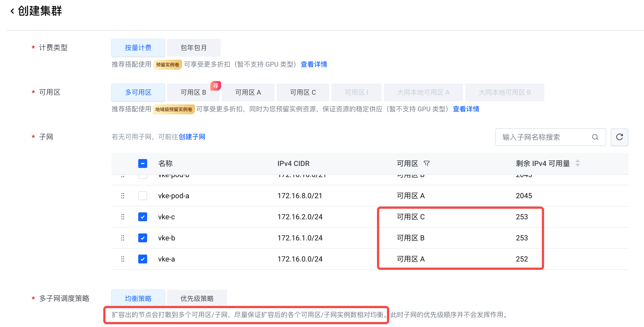Open 查看详情 link under 计费类型
The width and height of the screenshot is (644, 327).
[314, 64]
